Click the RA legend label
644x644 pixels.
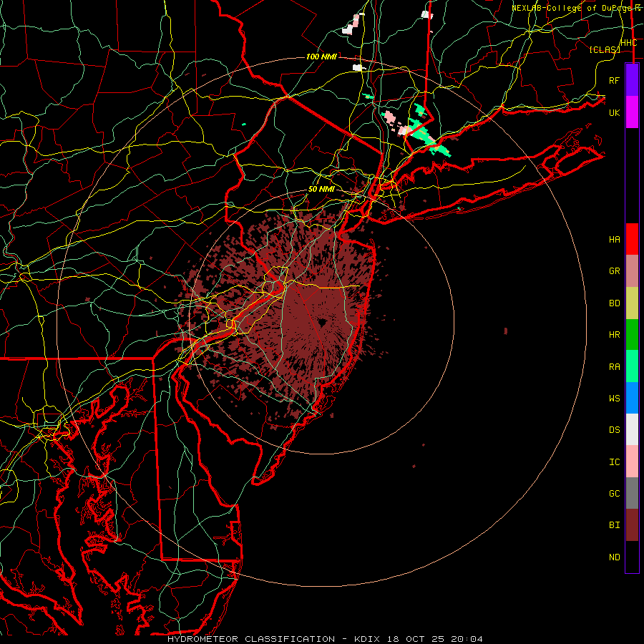tap(615, 367)
